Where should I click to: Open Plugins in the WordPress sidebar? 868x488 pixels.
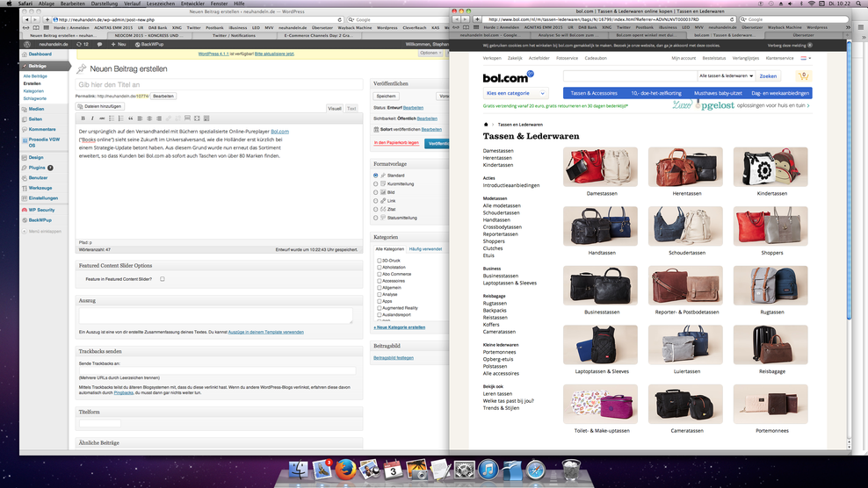[37, 168]
